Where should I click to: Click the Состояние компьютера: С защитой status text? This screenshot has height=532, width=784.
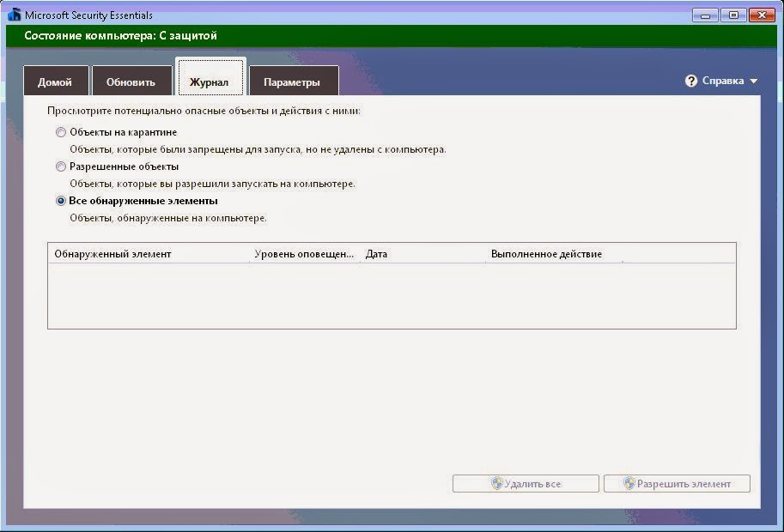point(120,35)
